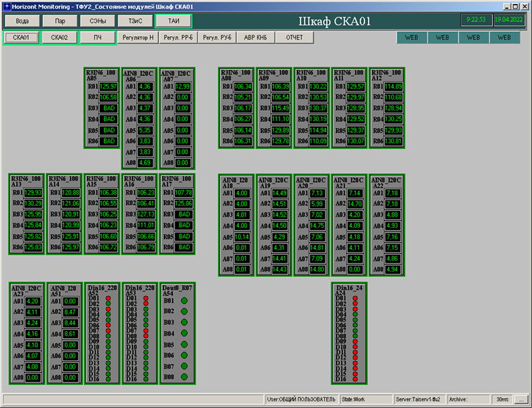
Task: Select the ТАИ section tab
Action: click(174, 20)
